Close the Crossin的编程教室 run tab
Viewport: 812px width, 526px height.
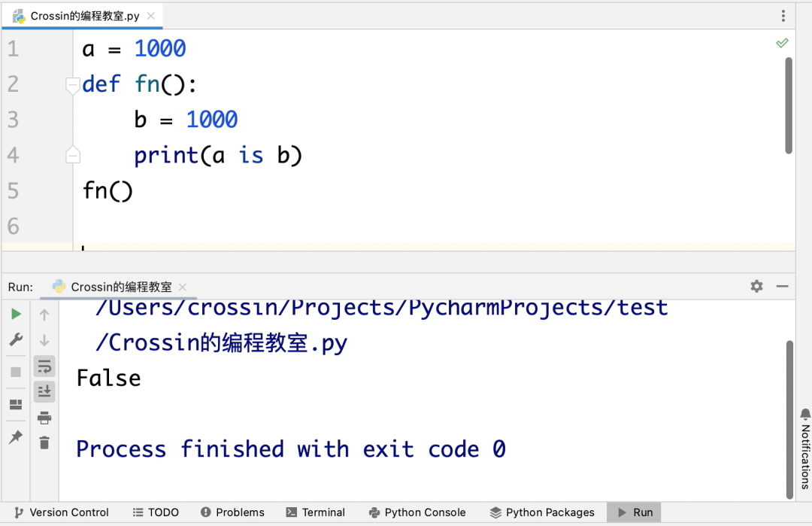182,287
